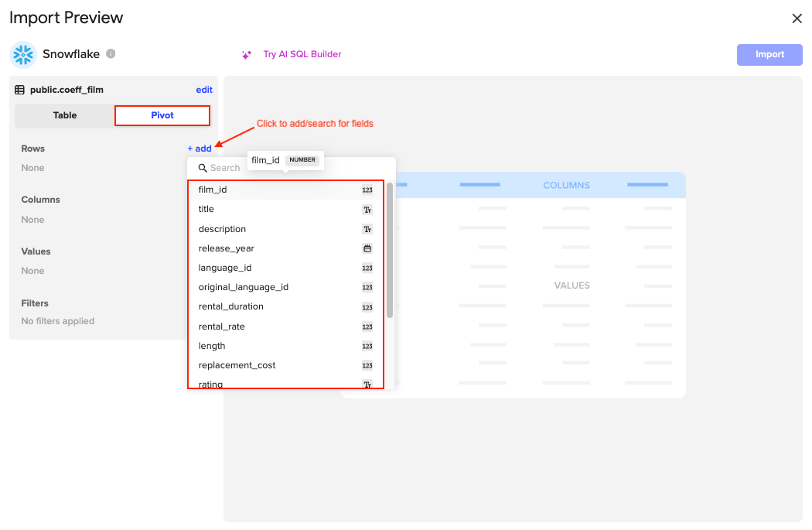812x530 pixels.
Task: Pick replacement_cost in the field list
Action: coord(237,365)
